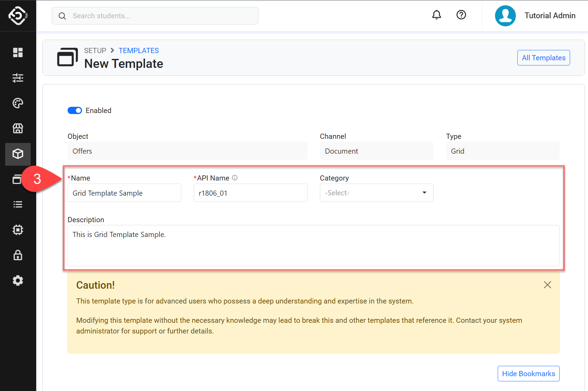Image resolution: width=588 pixels, height=391 pixels.
Task: Open the notifications bell
Action: 436,15
